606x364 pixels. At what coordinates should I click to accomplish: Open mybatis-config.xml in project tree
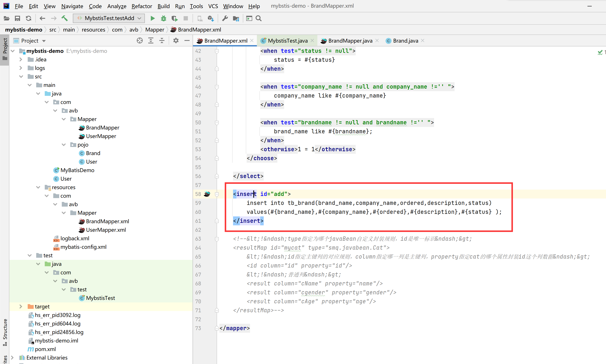click(x=83, y=247)
